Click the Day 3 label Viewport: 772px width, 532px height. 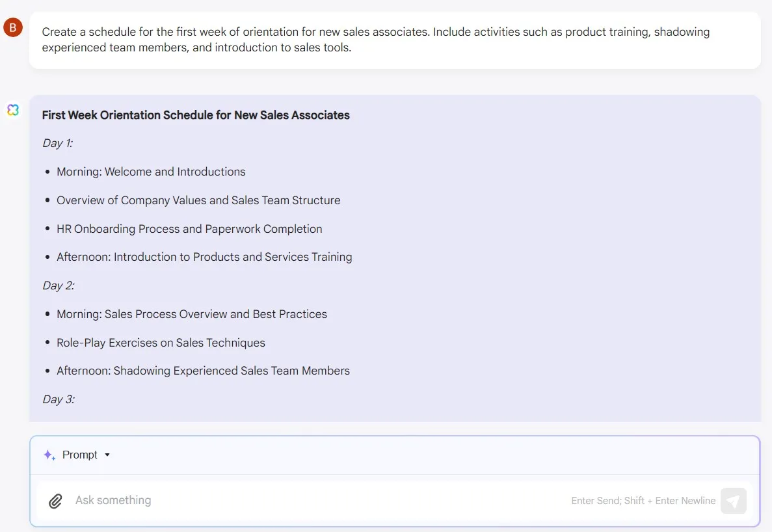pos(59,399)
